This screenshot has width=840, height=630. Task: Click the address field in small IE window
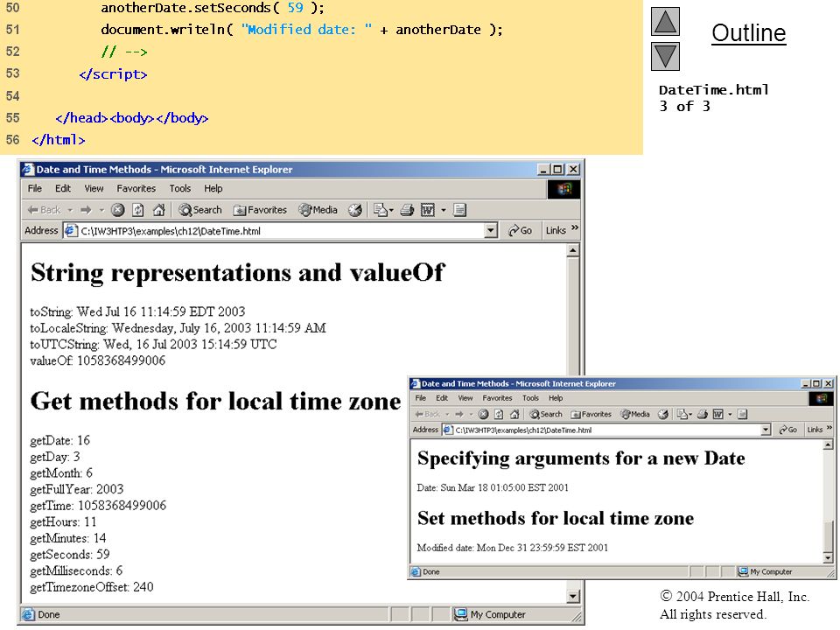click(606, 430)
